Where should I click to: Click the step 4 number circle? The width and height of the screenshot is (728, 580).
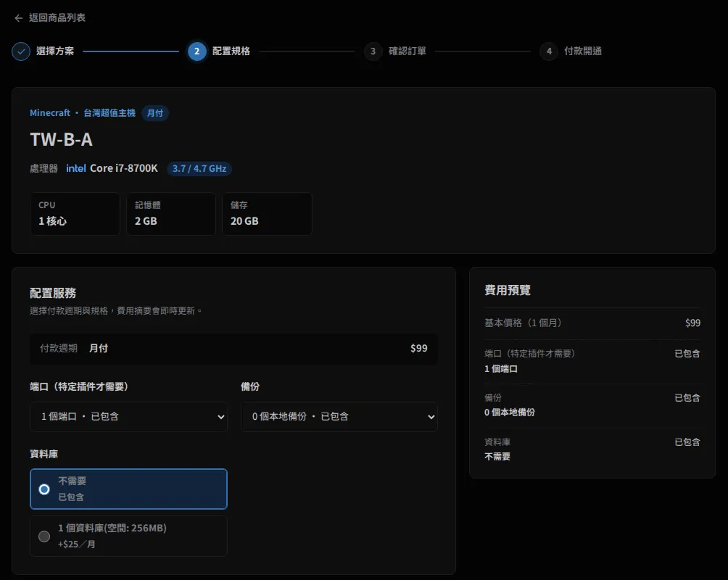[x=549, y=51]
